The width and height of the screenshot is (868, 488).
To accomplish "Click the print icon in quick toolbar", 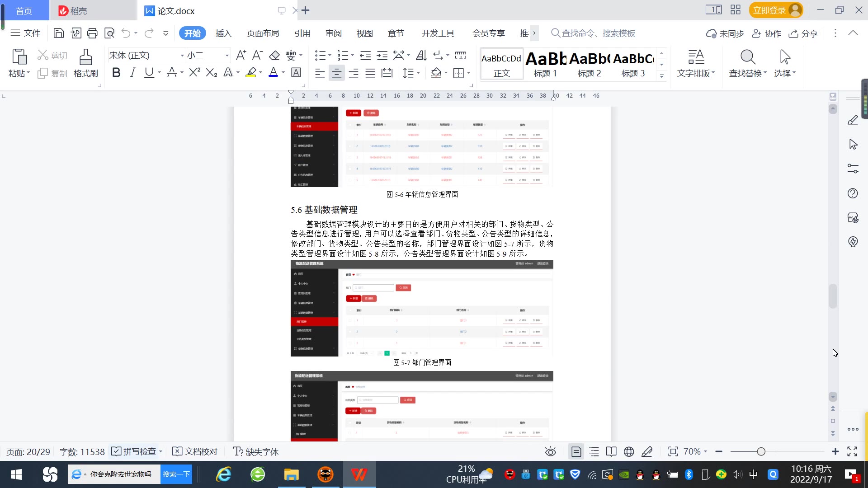I will (x=92, y=33).
